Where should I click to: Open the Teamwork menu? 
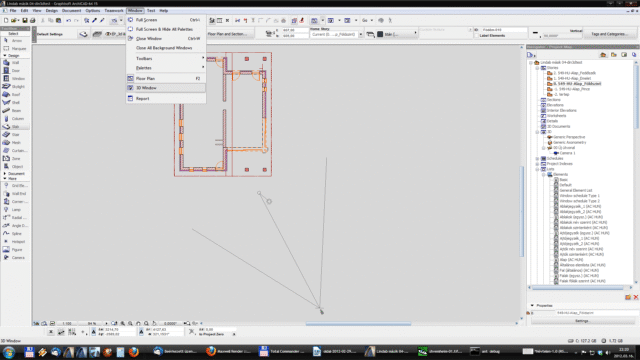click(114, 11)
